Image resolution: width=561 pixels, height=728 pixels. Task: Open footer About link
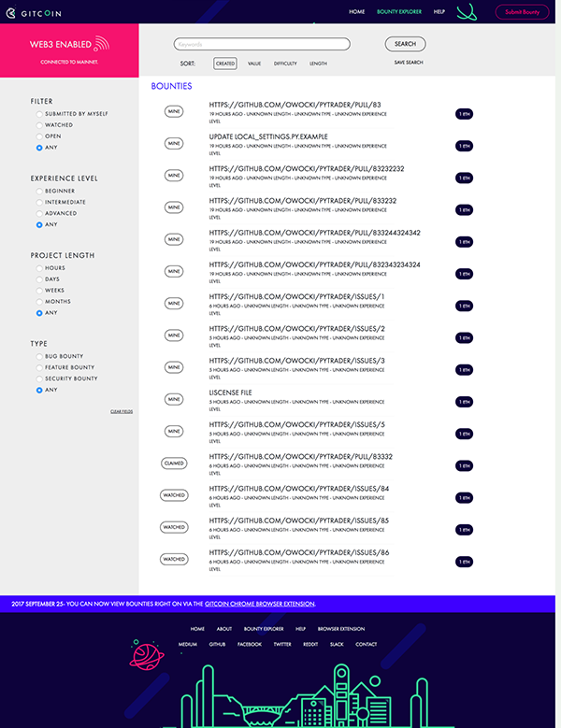tap(223, 629)
